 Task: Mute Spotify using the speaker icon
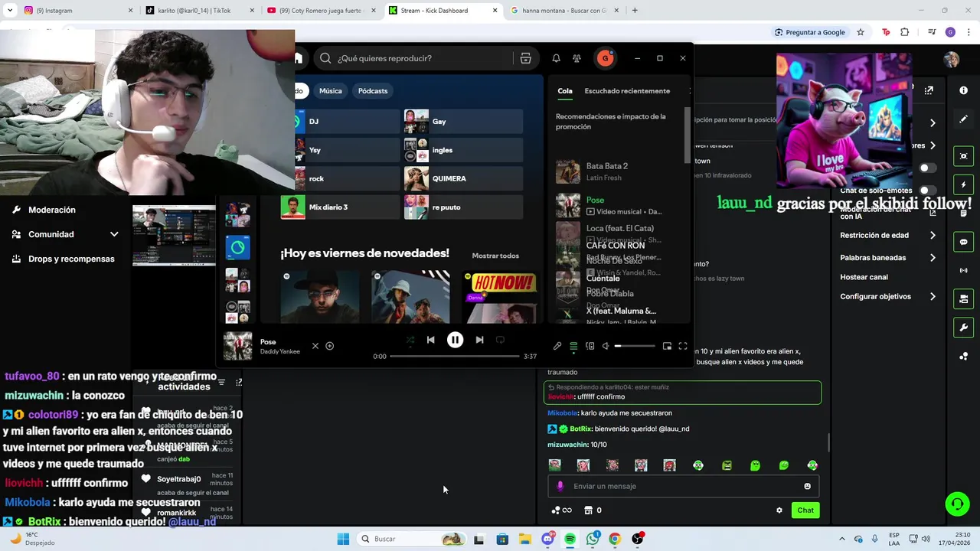coord(606,346)
